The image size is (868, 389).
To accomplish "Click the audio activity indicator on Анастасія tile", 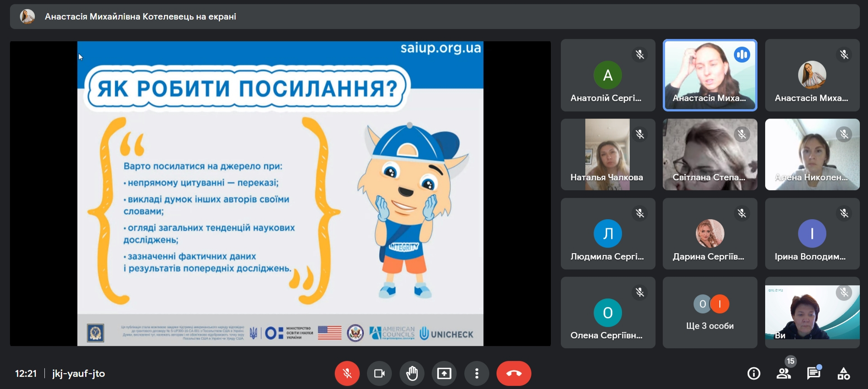I will (x=742, y=55).
